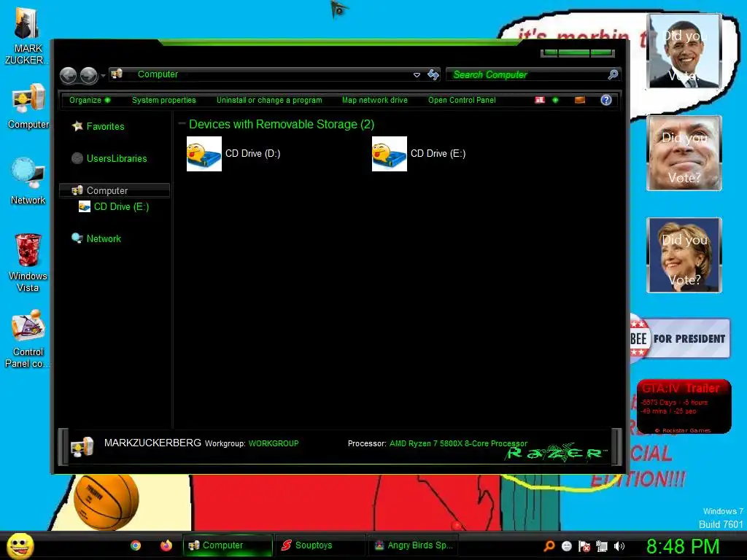Choose Uninstall or change a program

click(269, 100)
